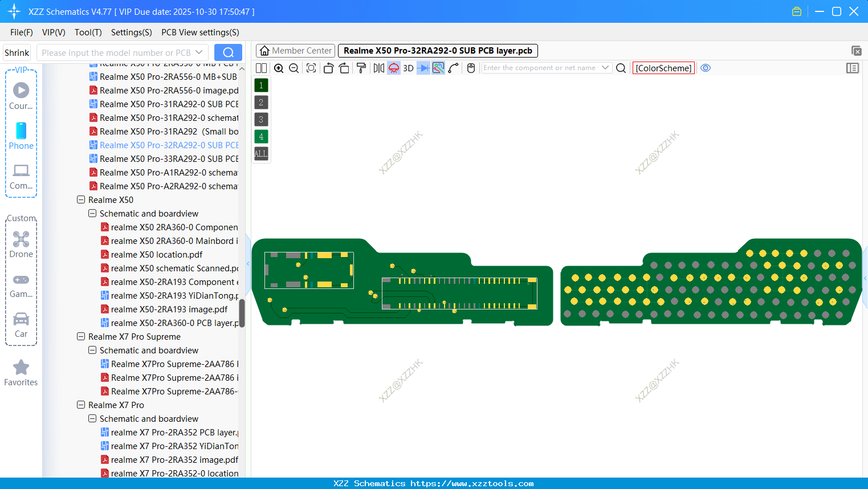Toggle the red lamp display mode

click(393, 68)
